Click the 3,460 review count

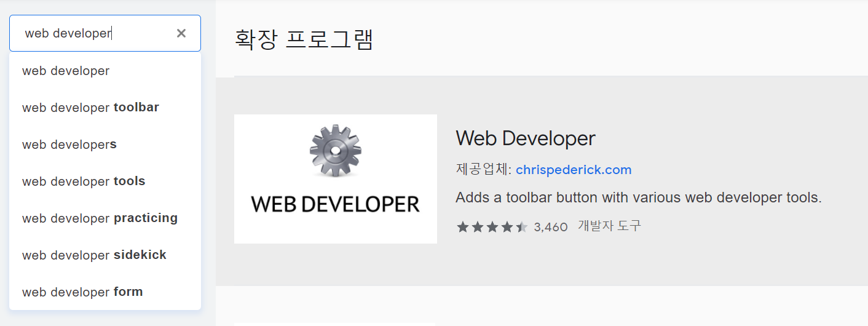pos(551,227)
